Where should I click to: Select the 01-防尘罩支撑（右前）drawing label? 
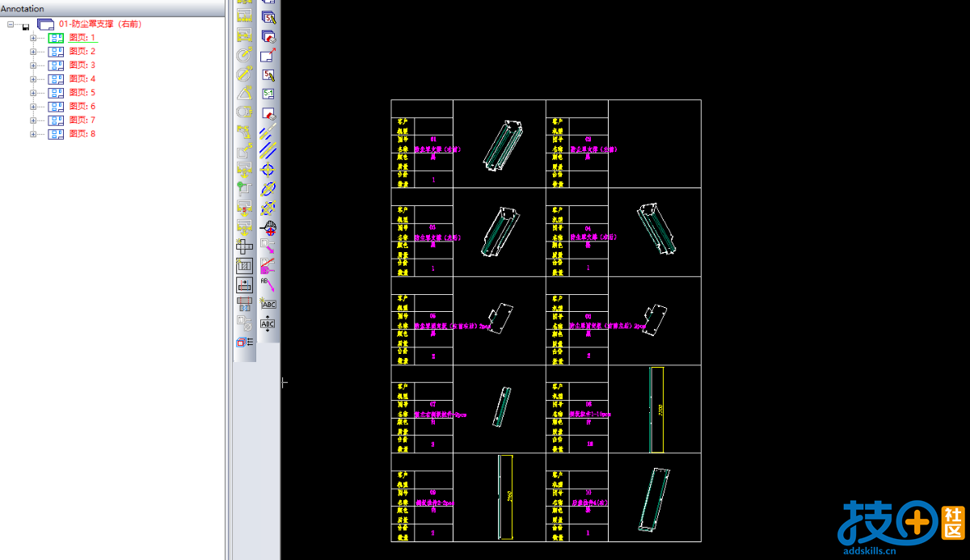click(100, 24)
